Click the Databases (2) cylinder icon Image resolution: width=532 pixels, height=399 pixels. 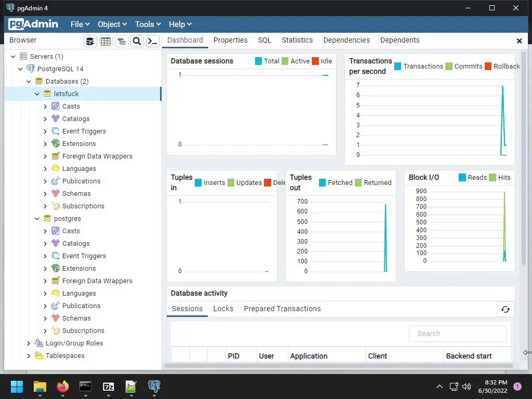point(39,82)
